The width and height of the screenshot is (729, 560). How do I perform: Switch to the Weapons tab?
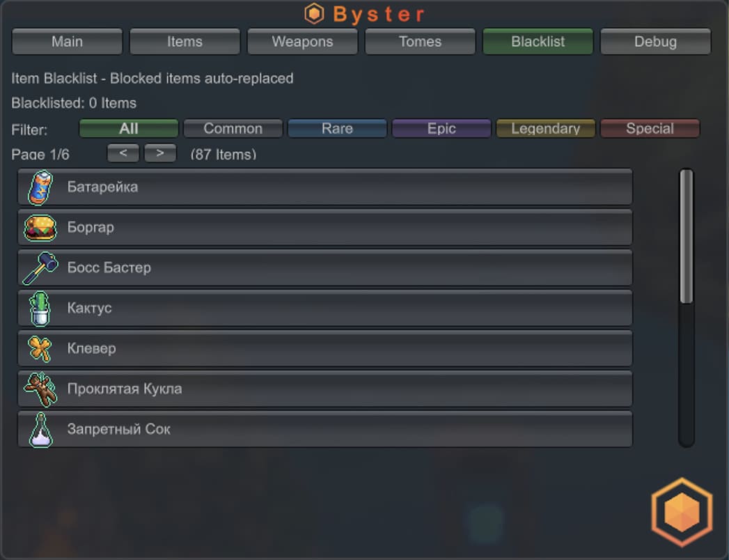302,41
